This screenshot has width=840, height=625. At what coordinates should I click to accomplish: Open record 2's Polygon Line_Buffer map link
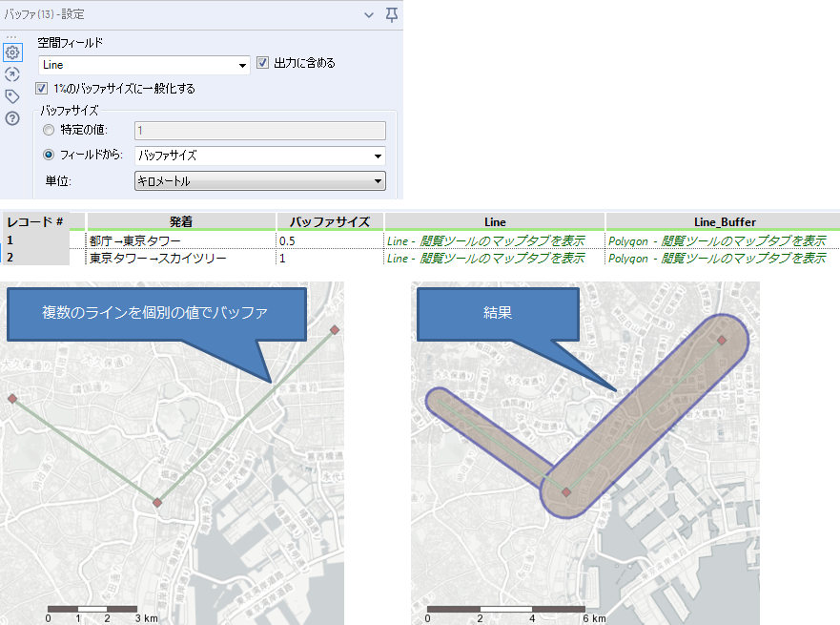(x=720, y=258)
